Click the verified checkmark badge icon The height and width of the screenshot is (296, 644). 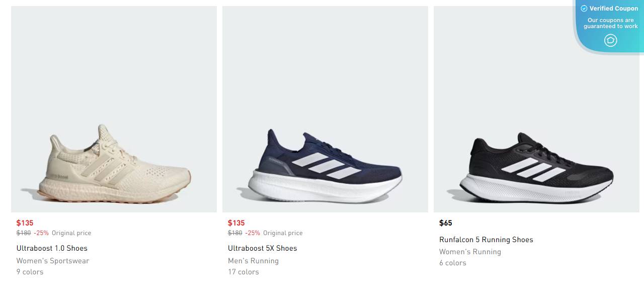click(x=584, y=8)
